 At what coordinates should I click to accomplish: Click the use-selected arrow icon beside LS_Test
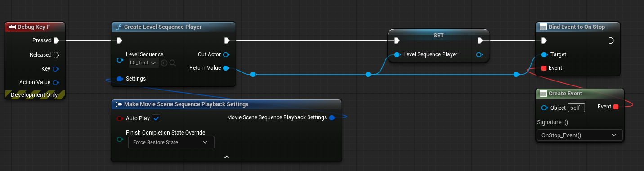point(164,63)
